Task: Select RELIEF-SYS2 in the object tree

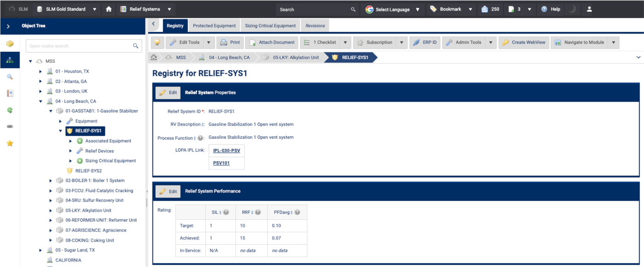Action: pos(88,170)
